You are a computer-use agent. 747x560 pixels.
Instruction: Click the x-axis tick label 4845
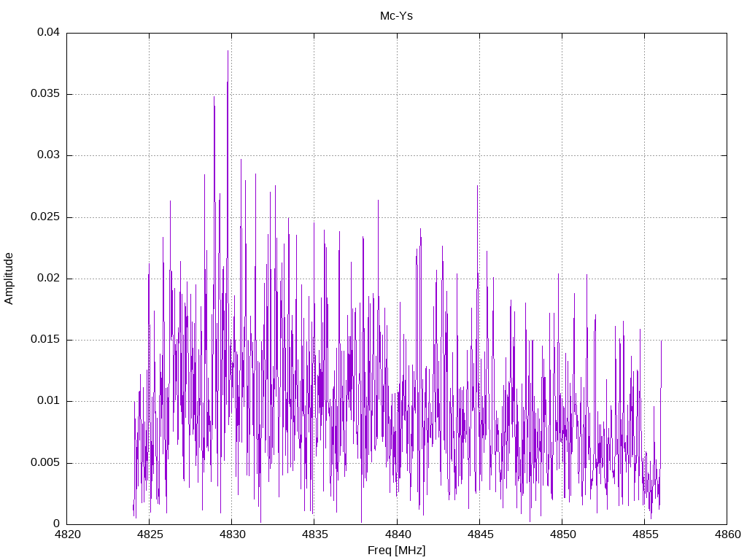[480, 534]
